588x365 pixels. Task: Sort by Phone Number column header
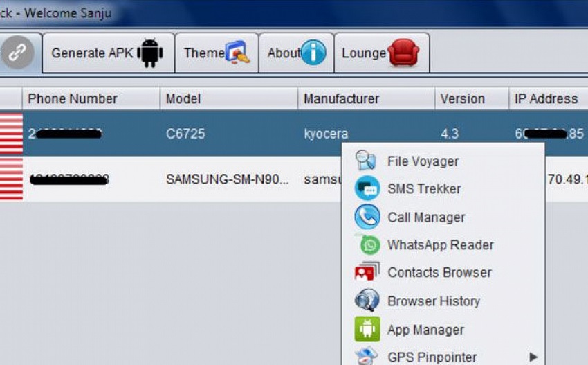(x=91, y=99)
